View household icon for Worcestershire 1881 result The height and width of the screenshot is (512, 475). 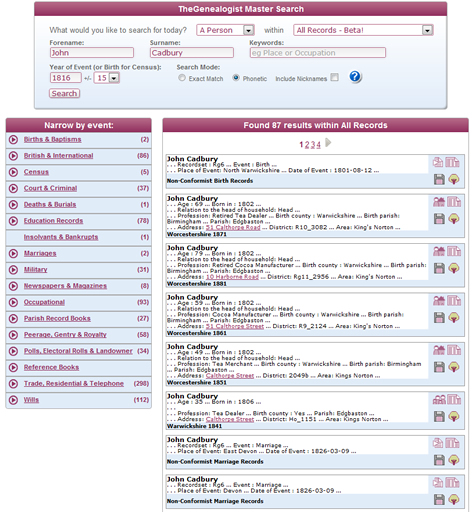[439, 251]
